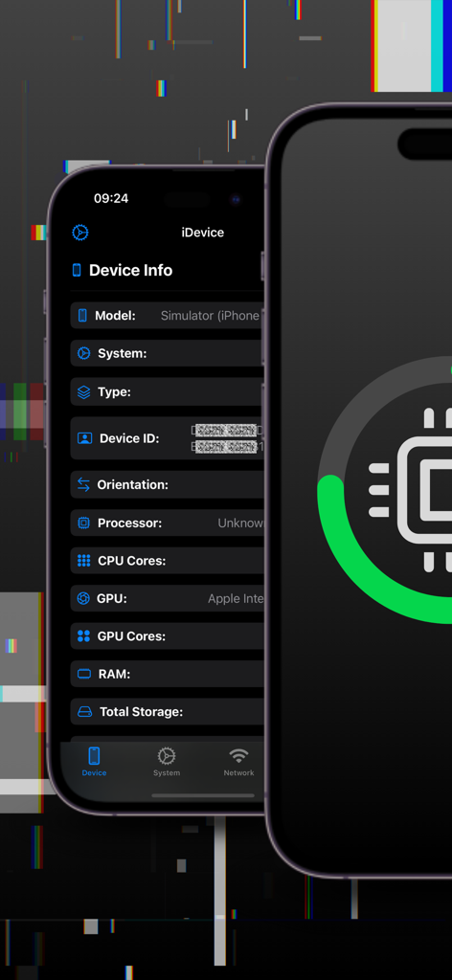Image resolution: width=452 pixels, height=980 pixels.
Task: Select the 'System:' label text
Action: (122, 353)
